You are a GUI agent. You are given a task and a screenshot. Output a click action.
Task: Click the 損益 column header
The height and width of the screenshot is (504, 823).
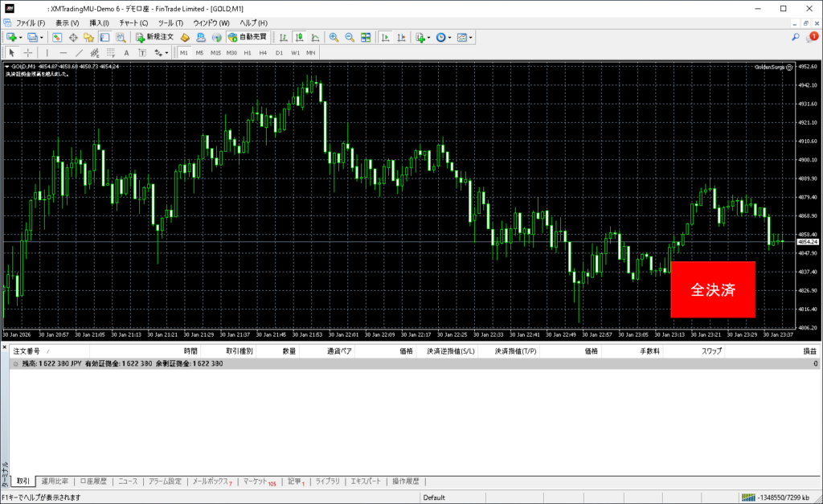click(809, 351)
